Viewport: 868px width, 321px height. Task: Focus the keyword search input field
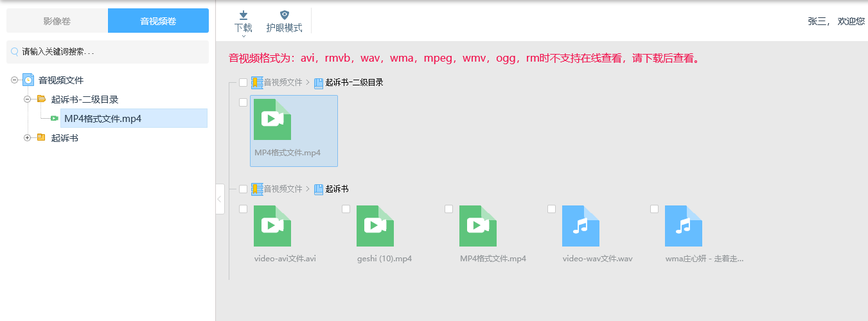pos(107,51)
